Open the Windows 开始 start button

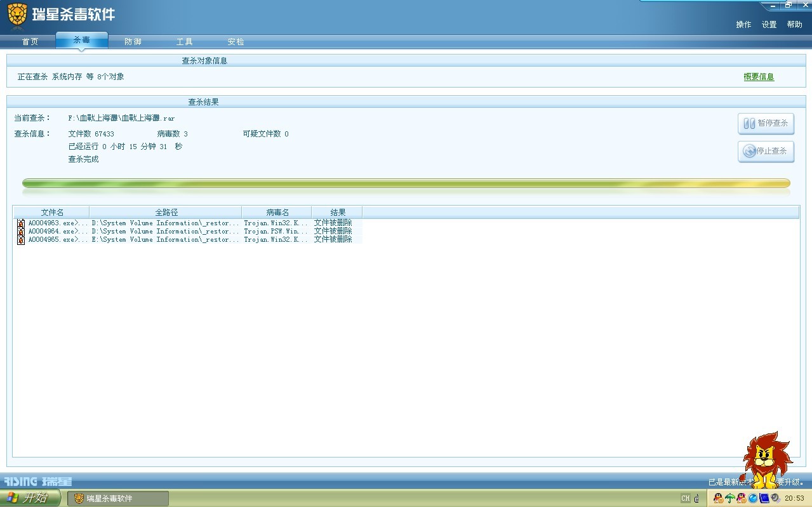point(30,498)
